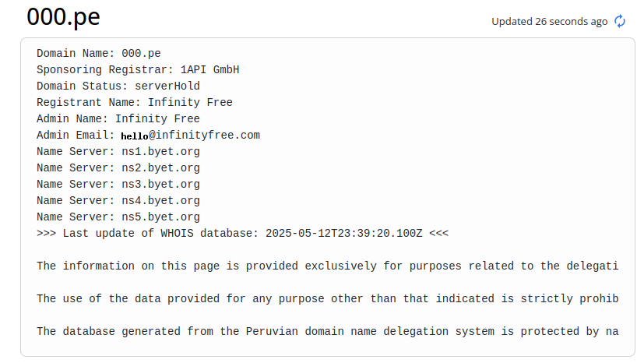
Task: Click the Domain Name: 000.pe line
Action: click(99, 54)
